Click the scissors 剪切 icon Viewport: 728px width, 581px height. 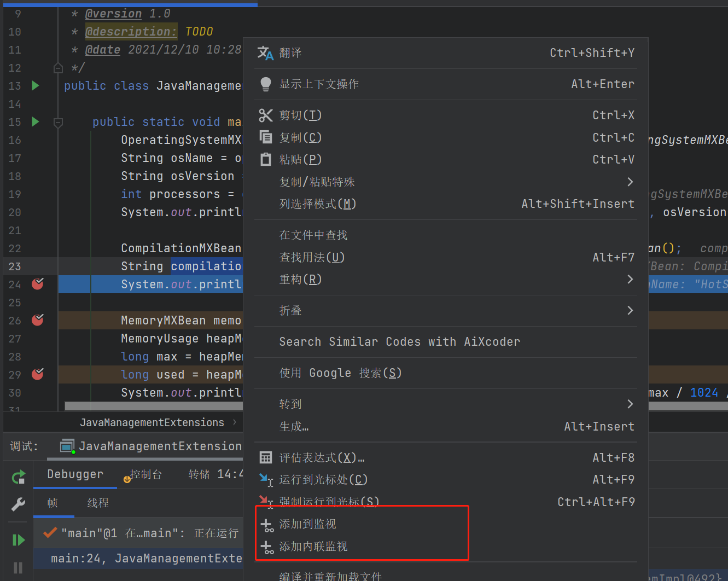click(266, 115)
